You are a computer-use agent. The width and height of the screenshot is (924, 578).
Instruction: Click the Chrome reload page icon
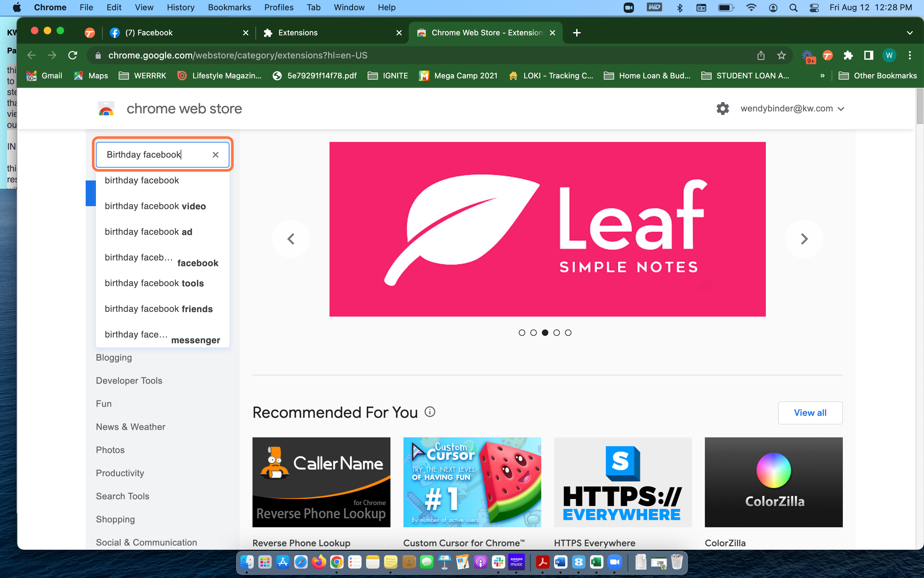click(73, 56)
